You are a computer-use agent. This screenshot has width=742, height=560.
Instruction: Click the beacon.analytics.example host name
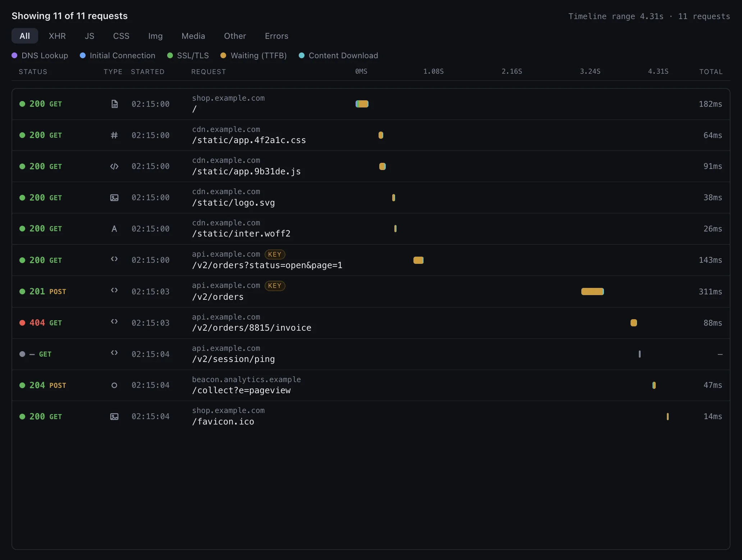246,380
